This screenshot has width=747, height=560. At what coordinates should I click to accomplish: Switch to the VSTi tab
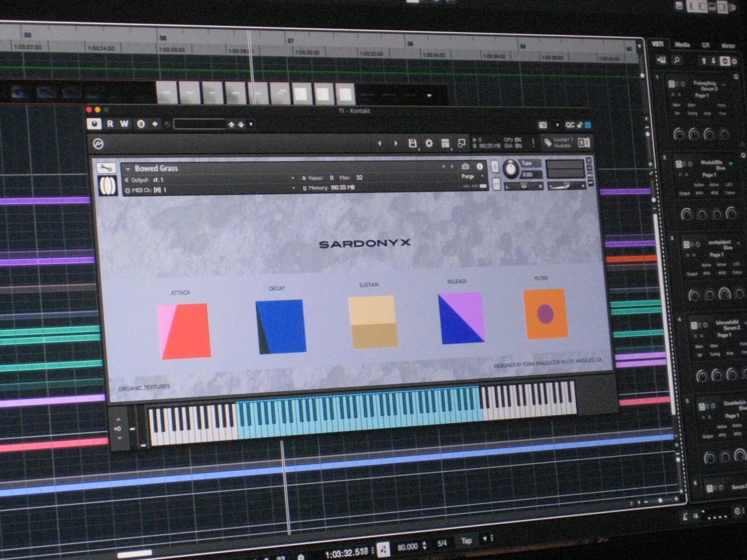657,44
